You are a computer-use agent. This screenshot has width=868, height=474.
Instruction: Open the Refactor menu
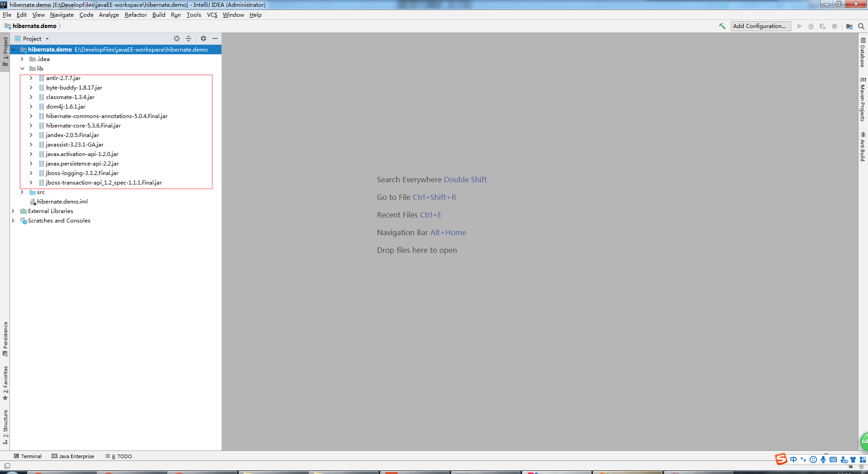pyautogui.click(x=136, y=15)
